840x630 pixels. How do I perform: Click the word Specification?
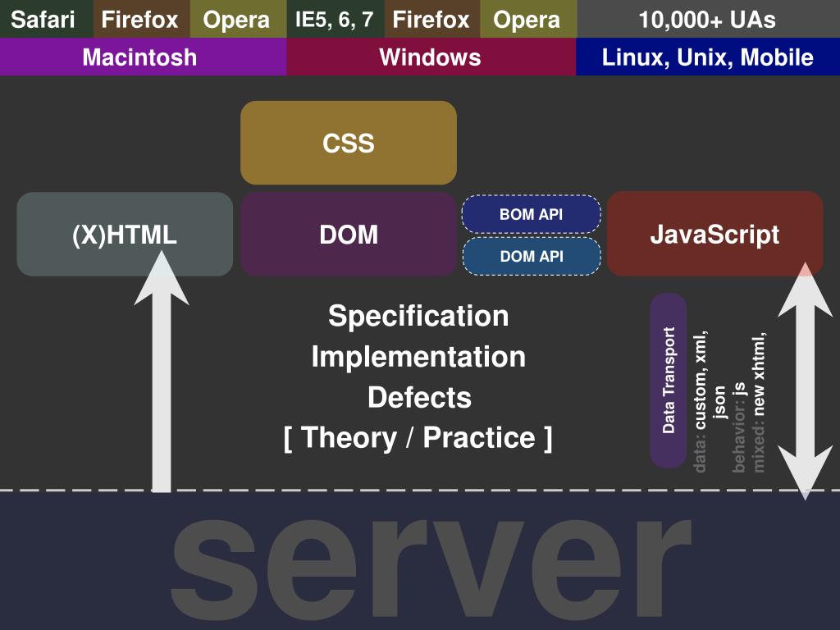[x=418, y=316]
